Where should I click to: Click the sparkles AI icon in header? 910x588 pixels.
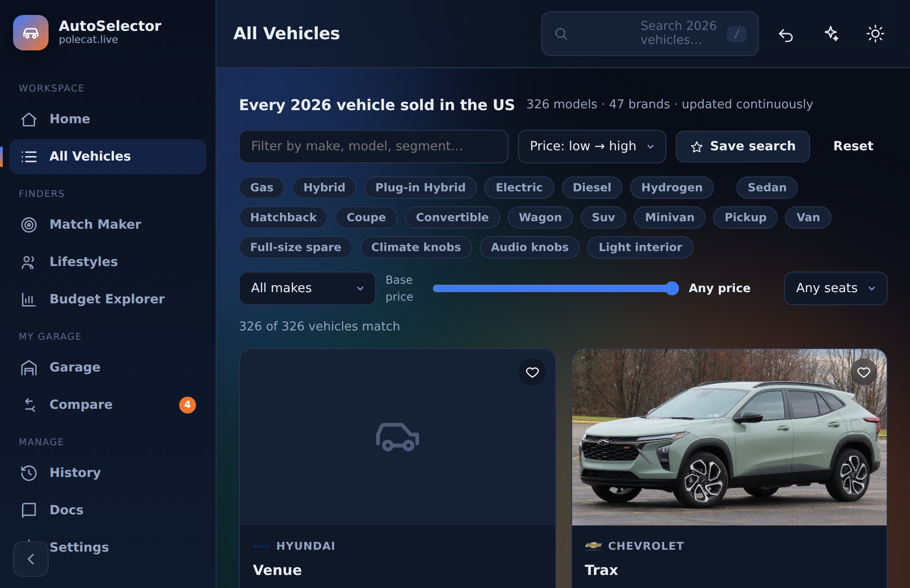pos(831,34)
